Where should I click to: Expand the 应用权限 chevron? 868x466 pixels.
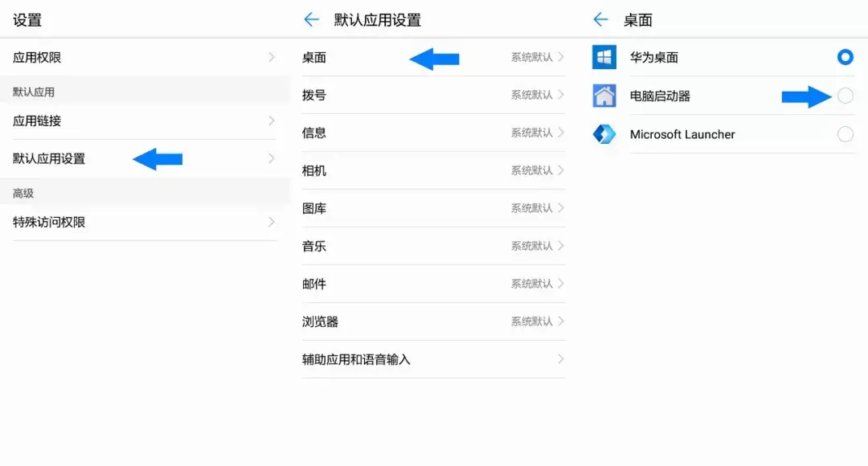(272, 57)
